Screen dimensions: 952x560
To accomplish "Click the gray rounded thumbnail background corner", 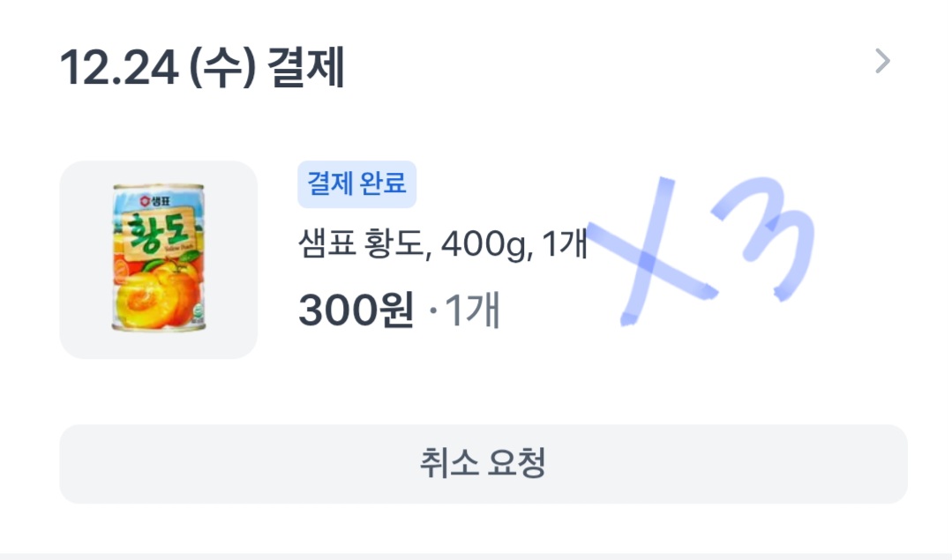I will click(73, 174).
